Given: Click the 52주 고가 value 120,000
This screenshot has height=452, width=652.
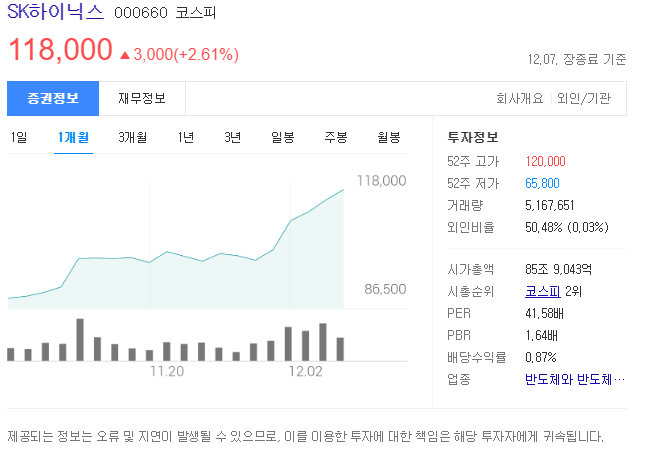Looking at the screenshot, I should coord(546,161).
